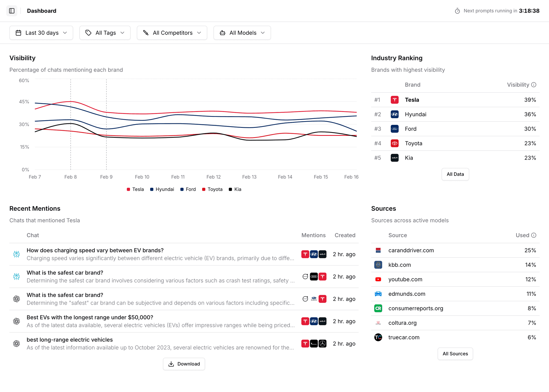Click the OpenAI model icon beside the long-range EVs chat
549x392 pixels.
[x=16, y=344]
